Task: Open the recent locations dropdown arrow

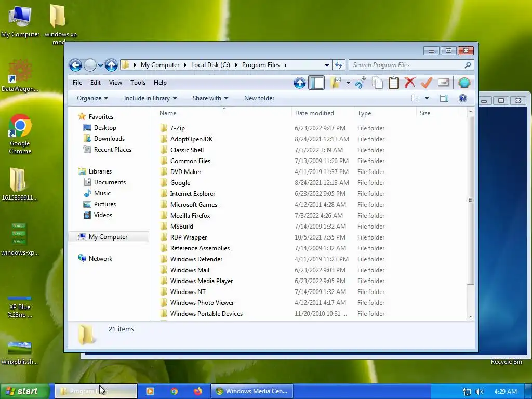Action: point(100,65)
